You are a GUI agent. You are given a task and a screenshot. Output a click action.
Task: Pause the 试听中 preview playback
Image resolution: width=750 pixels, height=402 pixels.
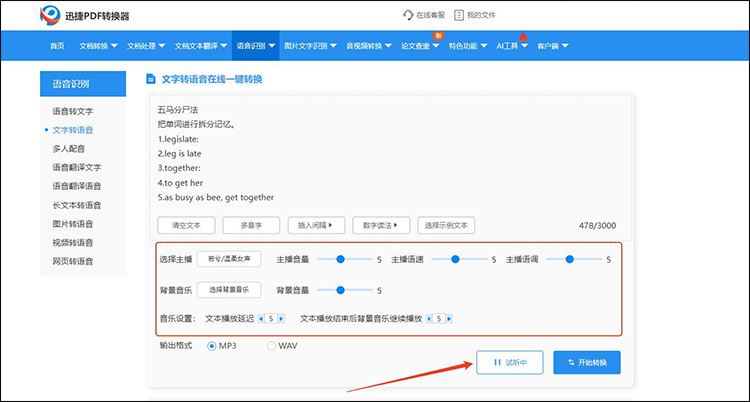[x=509, y=362]
